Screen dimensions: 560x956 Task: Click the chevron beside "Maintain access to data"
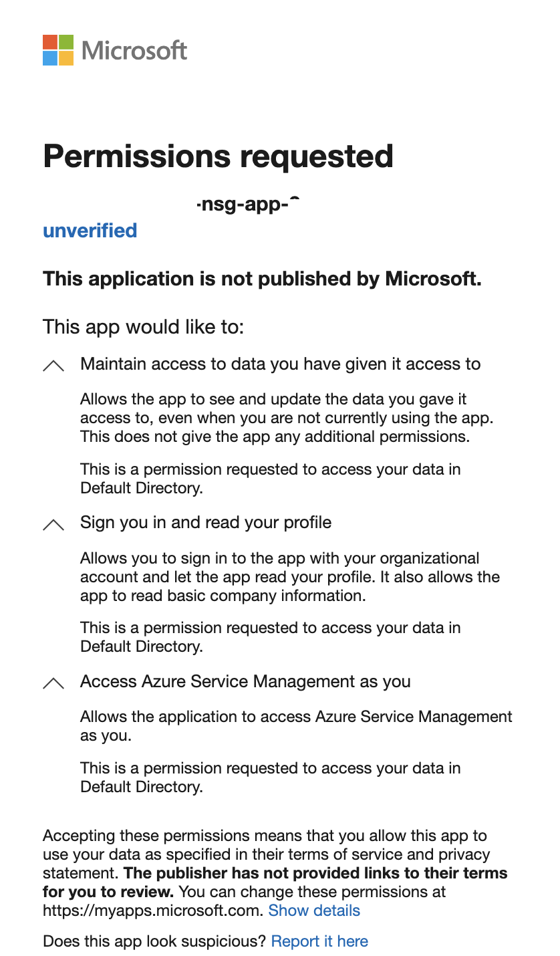click(53, 364)
